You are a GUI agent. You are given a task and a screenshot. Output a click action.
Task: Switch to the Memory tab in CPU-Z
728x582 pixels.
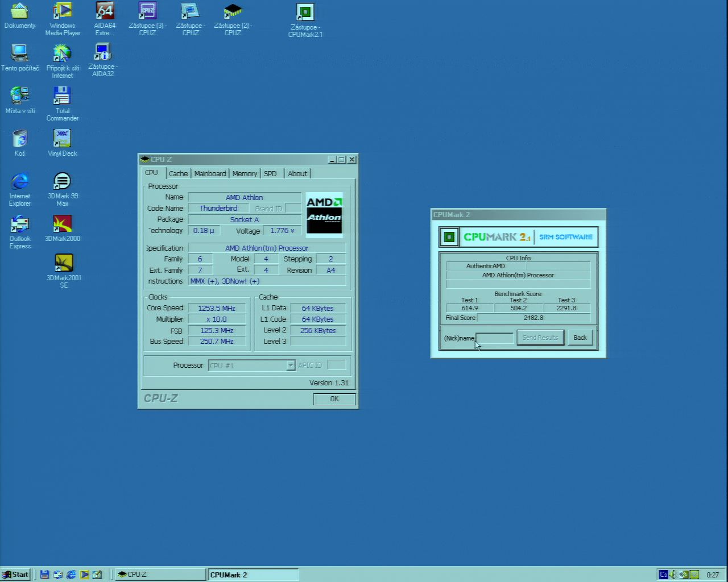pyautogui.click(x=245, y=174)
